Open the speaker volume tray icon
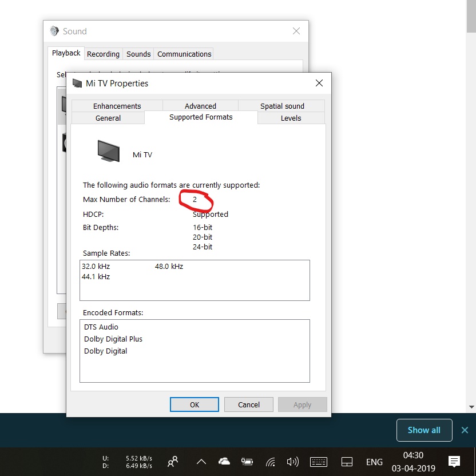The height and width of the screenshot is (476, 476). tap(293, 462)
